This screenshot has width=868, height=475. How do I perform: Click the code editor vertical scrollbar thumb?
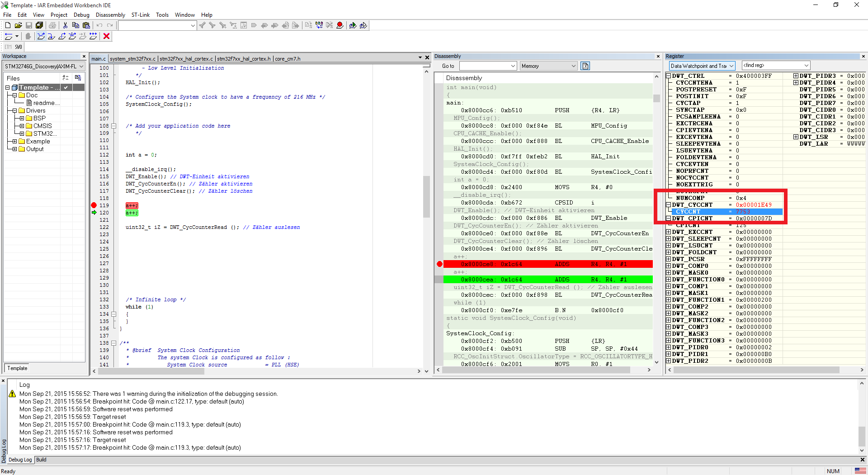[426, 197]
